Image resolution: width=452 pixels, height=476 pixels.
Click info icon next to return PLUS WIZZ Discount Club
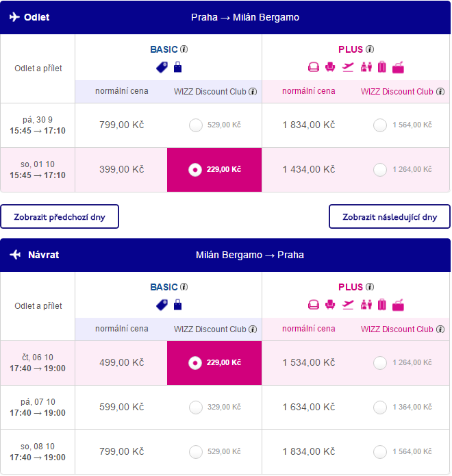click(440, 329)
